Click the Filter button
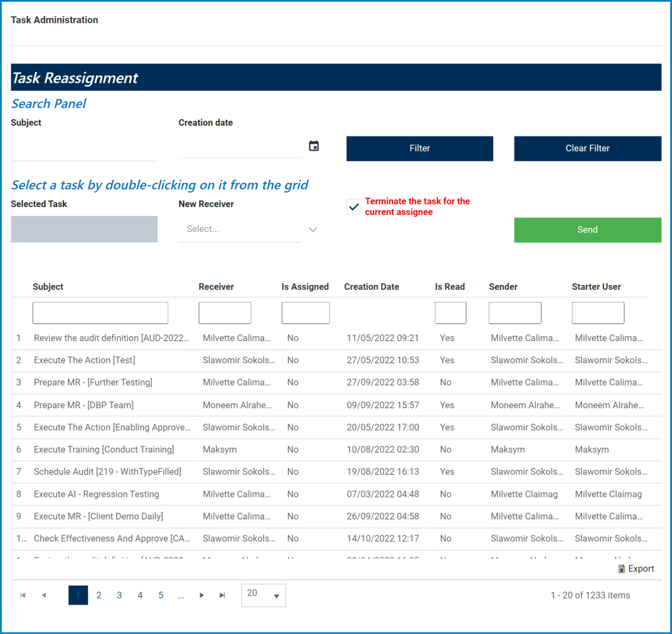The height and width of the screenshot is (634, 672). 419,148
